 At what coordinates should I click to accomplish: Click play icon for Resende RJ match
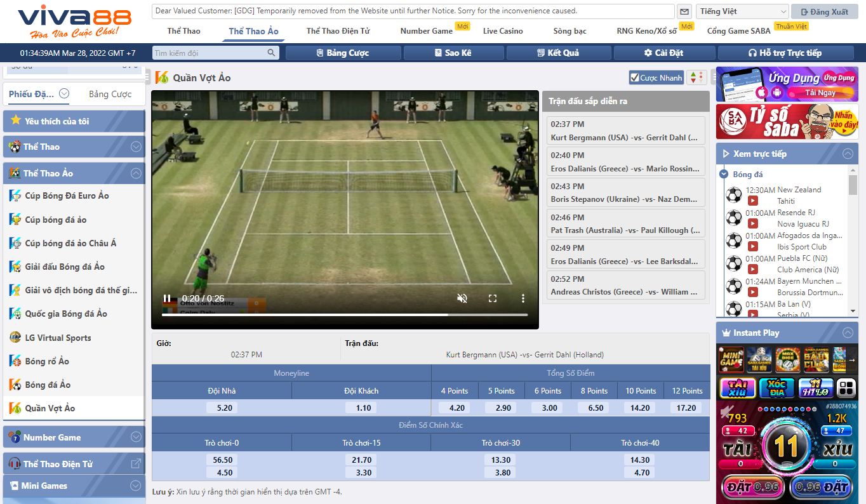point(752,223)
